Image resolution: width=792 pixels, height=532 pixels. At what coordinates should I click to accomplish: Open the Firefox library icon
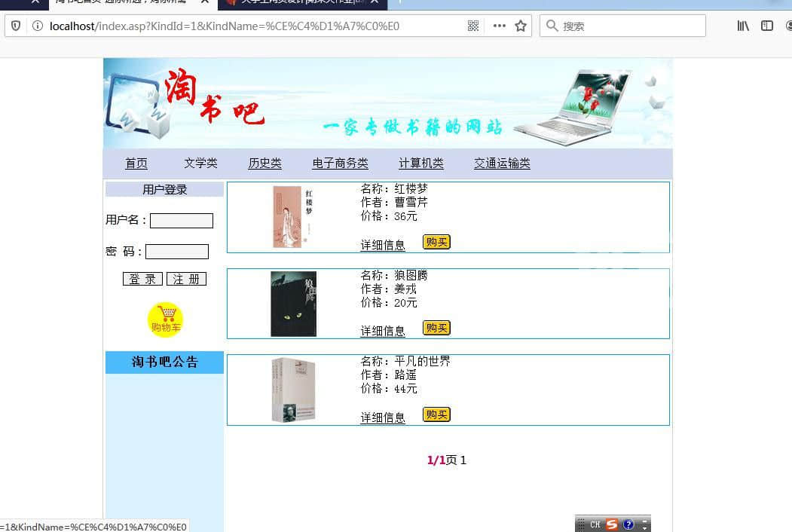point(743,26)
